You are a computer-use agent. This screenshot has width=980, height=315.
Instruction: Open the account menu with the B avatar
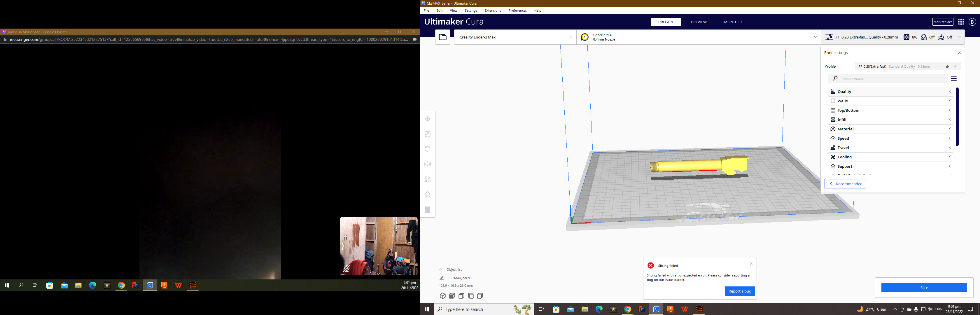point(972,22)
